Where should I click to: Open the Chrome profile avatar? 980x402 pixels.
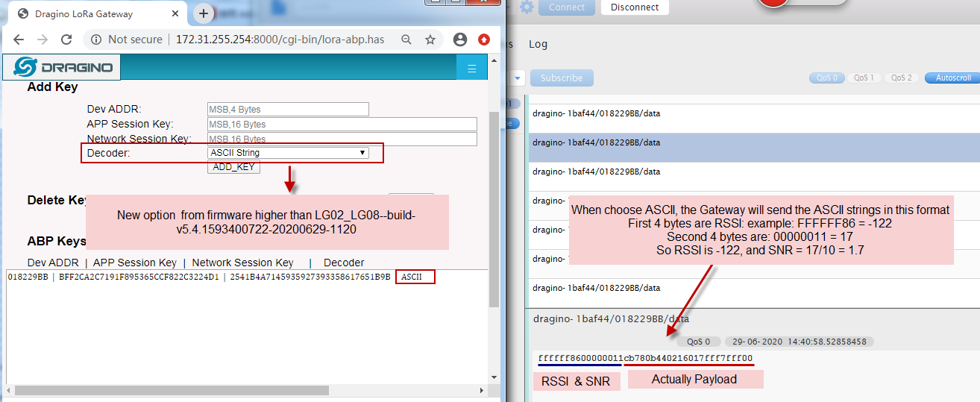(x=460, y=40)
